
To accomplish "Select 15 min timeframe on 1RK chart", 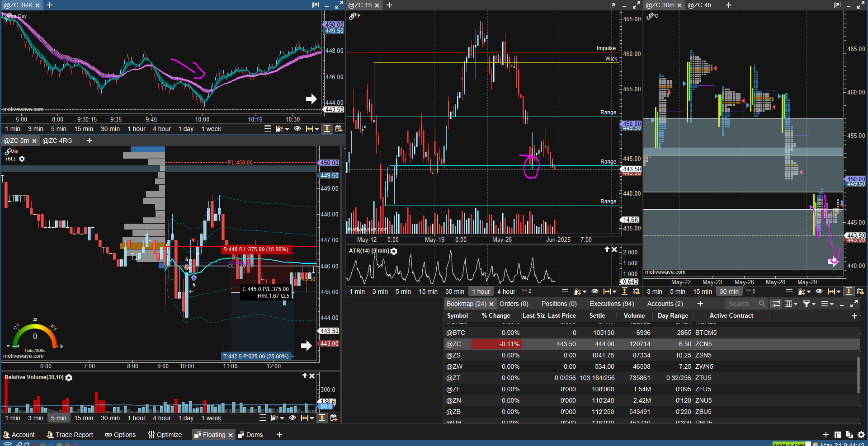I will (x=84, y=129).
